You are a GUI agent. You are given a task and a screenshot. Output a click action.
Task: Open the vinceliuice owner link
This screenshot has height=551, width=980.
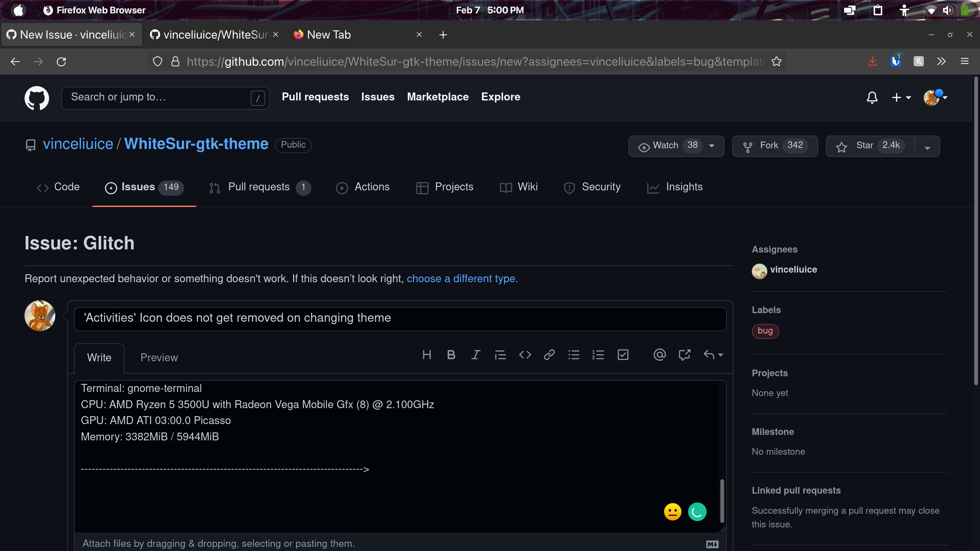click(x=78, y=144)
